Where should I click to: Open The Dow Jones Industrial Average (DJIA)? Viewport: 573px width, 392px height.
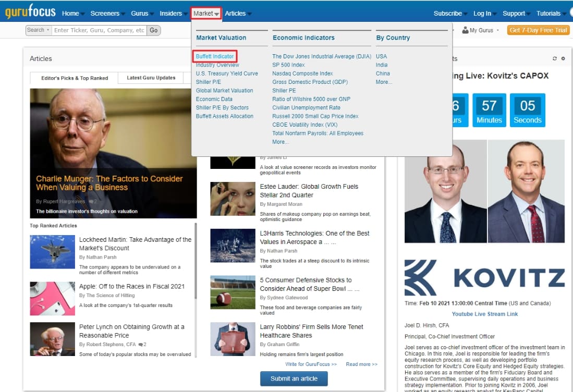pyautogui.click(x=322, y=56)
